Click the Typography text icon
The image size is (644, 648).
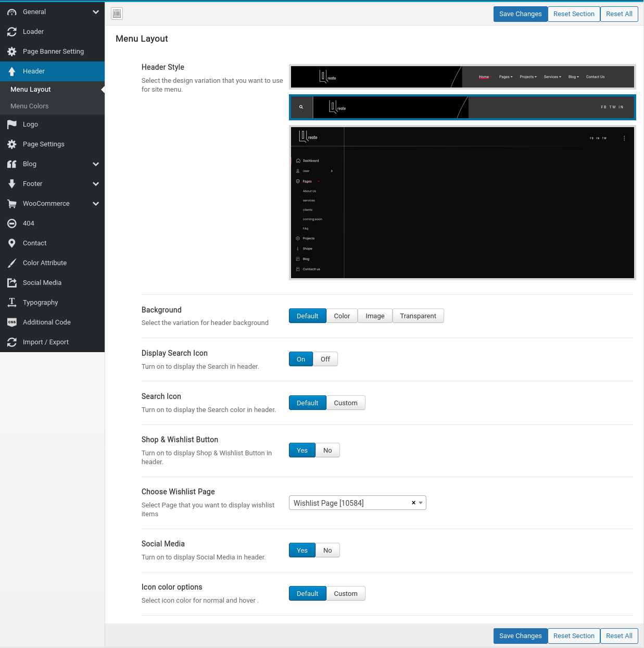click(x=12, y=303)
